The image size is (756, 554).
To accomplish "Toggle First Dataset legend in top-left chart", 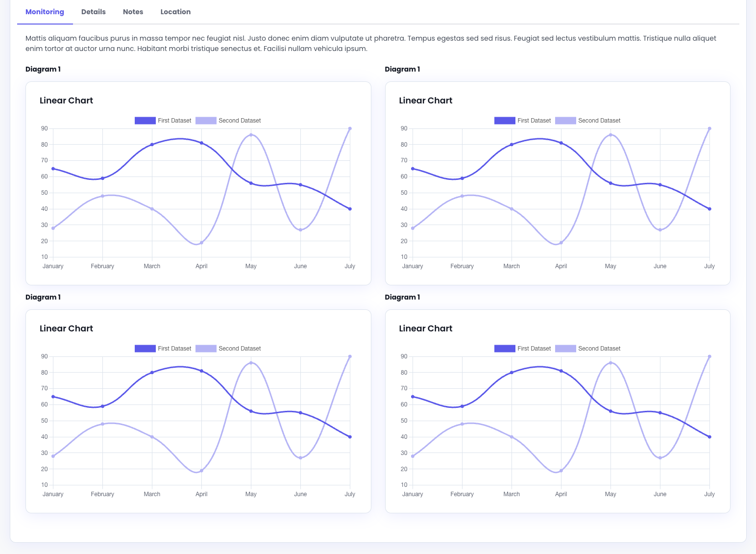I will [x=163, y=121].
